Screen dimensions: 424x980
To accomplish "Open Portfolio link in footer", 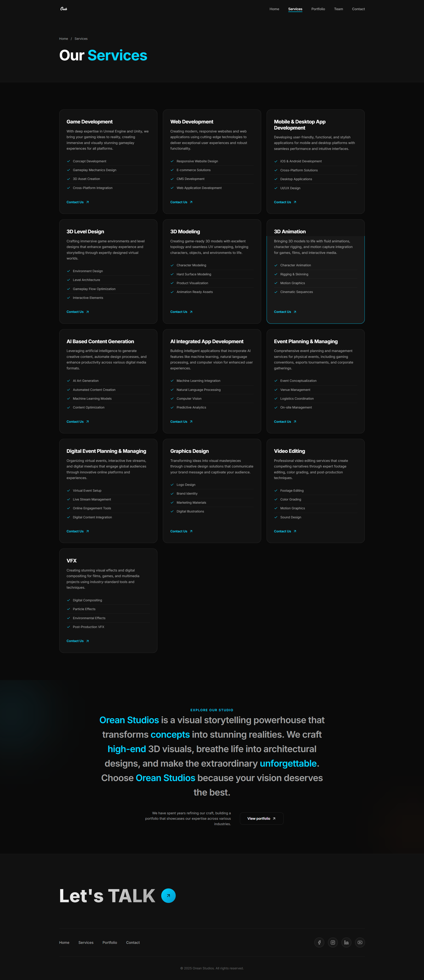I will click(110, 943).
